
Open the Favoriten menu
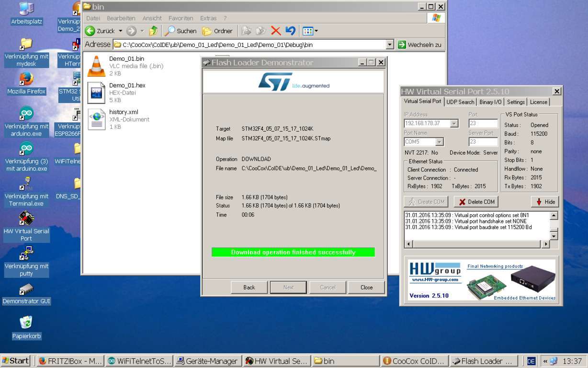click(x=181, y=18)
